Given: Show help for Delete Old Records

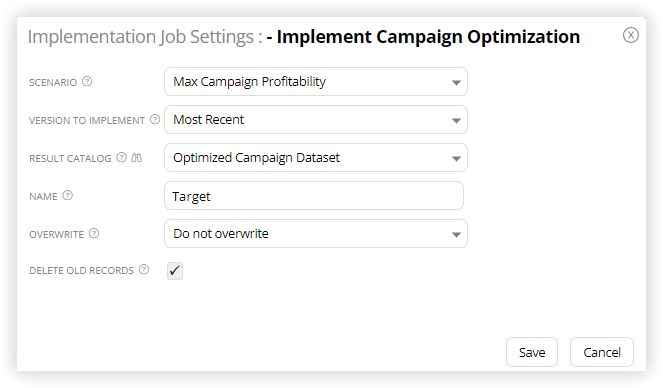Looking at the screenshot, I should [x=144, y=269].
